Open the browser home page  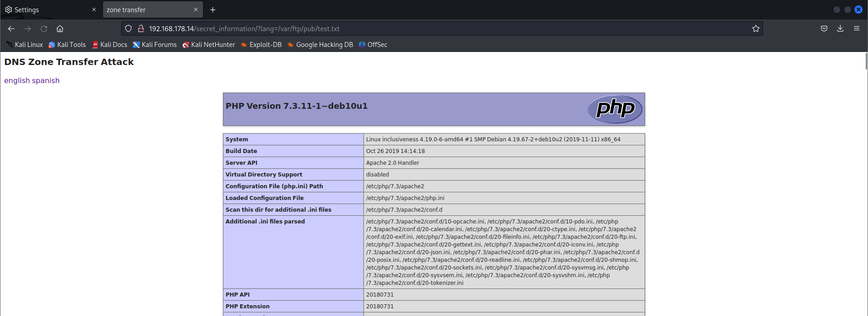tap(60, 28)
